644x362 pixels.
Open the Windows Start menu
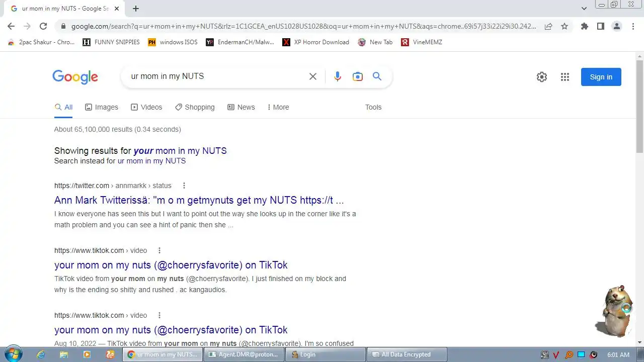pos(13,354)
